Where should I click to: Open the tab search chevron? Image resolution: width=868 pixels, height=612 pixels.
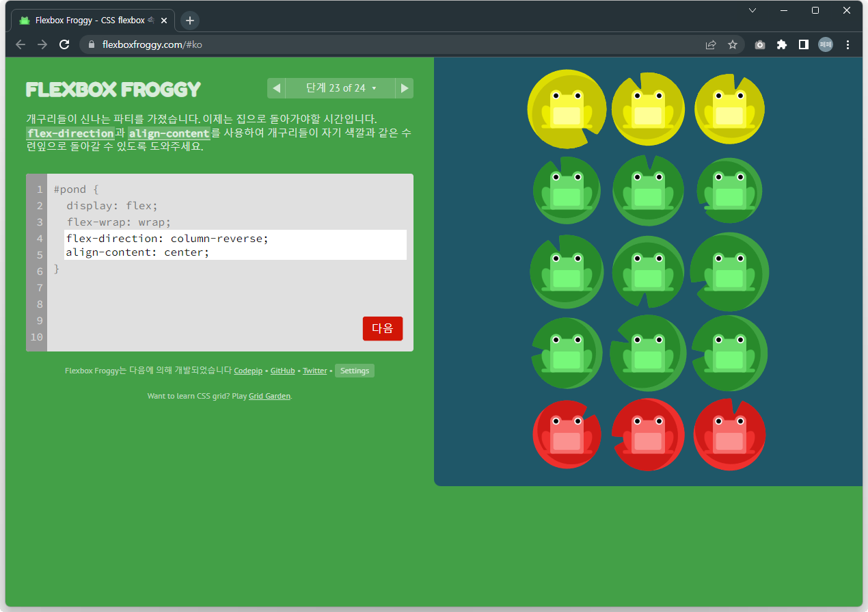[x=752, y=10]
